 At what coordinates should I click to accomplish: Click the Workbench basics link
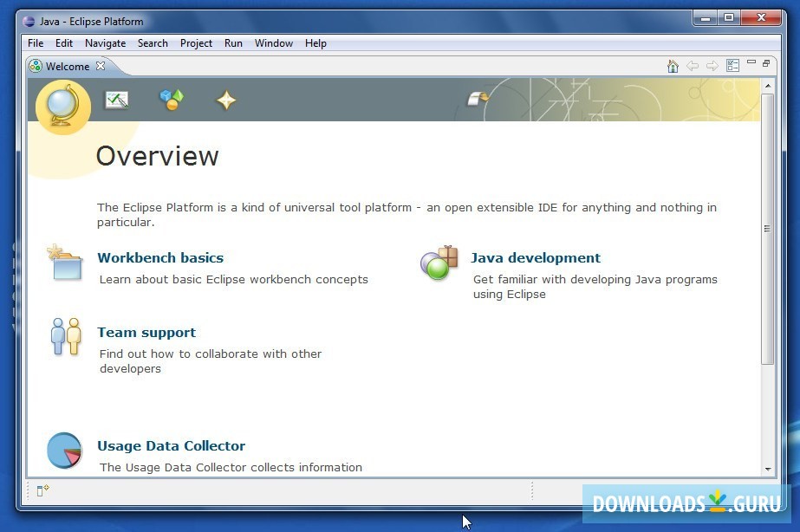(159, 257)
